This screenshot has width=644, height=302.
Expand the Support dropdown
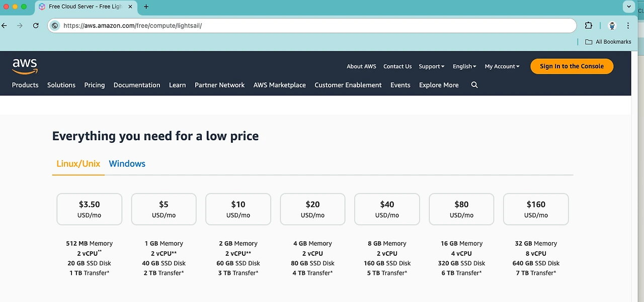(x=432, y=66)
